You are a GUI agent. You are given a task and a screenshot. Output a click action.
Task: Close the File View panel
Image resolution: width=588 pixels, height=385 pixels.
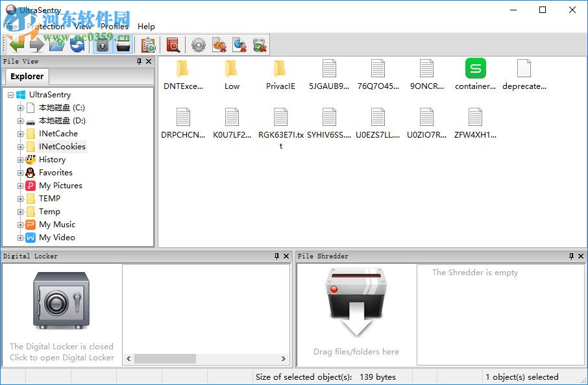coord(149,61)
